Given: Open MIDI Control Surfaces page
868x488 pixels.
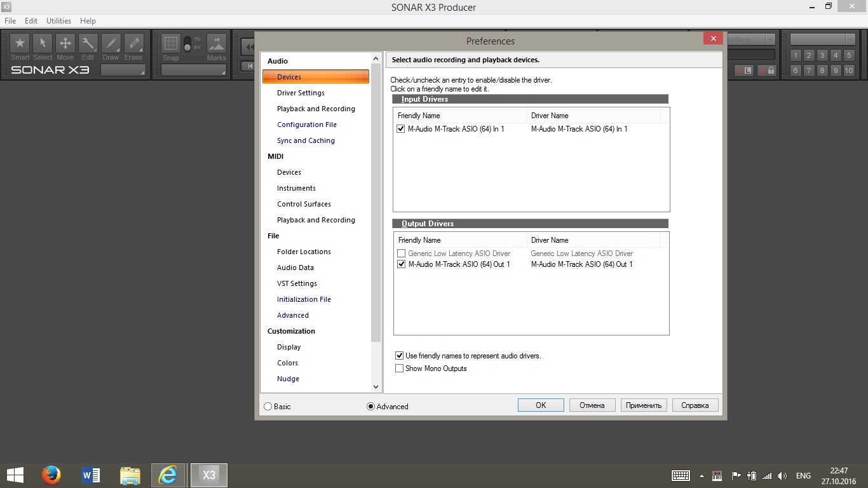Looking at the screenshot, I should pyautogui.click(x=304, y=204).
